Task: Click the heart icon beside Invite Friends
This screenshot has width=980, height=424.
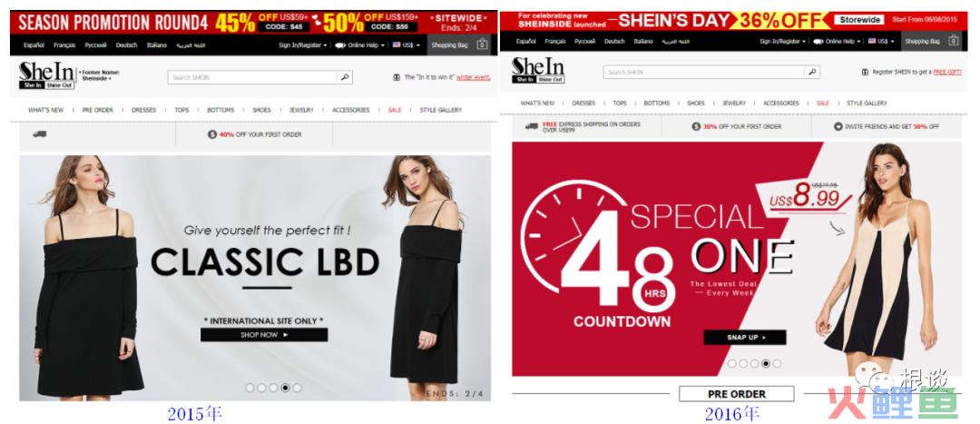Action: (x=838, y=126)
